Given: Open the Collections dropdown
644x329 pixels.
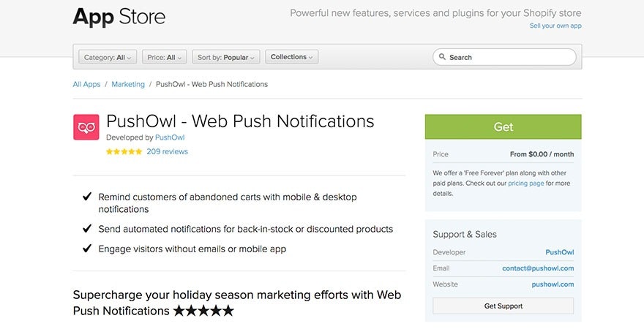Looking at the screenshot, I should point(291,57).
